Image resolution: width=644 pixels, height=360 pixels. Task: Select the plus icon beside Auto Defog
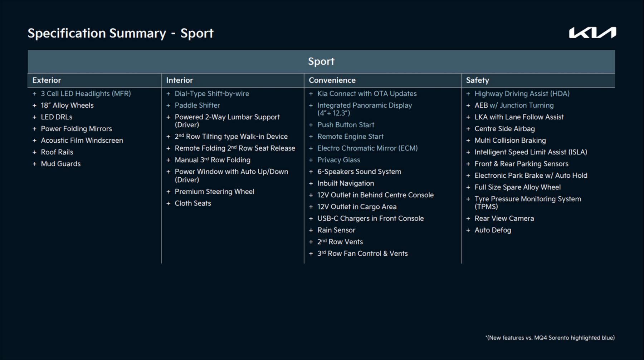click(x=468, y=230)
